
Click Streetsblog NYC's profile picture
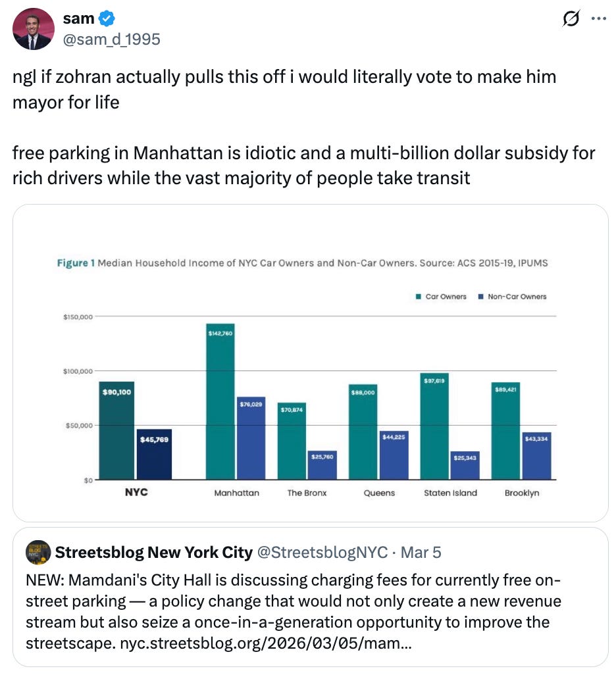click(38, 552)
